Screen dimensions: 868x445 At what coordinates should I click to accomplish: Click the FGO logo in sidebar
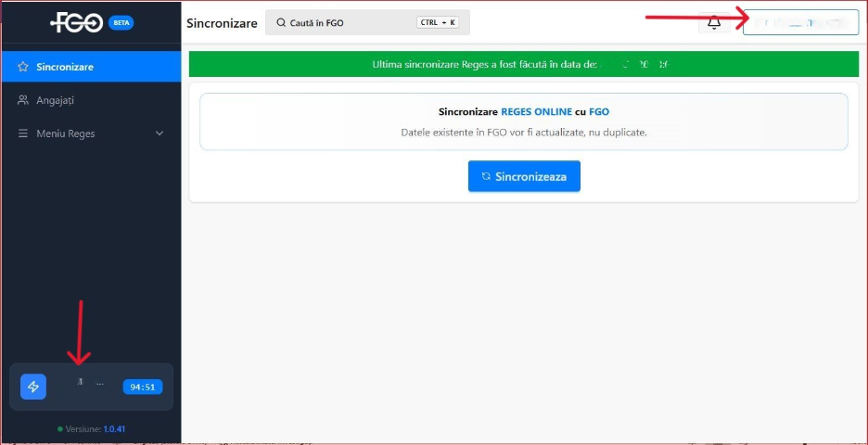coord(76,22)
